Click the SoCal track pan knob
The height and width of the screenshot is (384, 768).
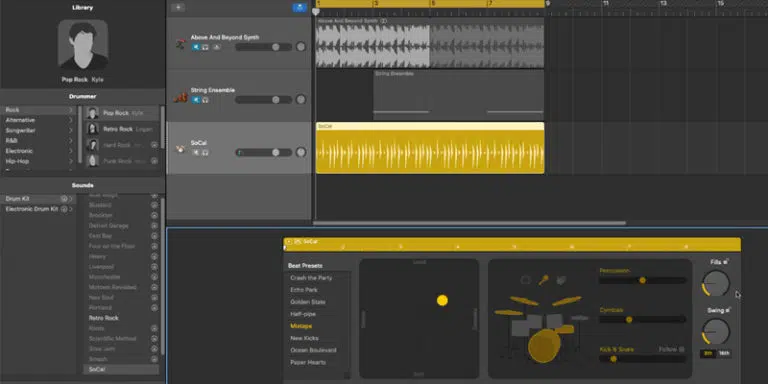click(x=301, y=152)
